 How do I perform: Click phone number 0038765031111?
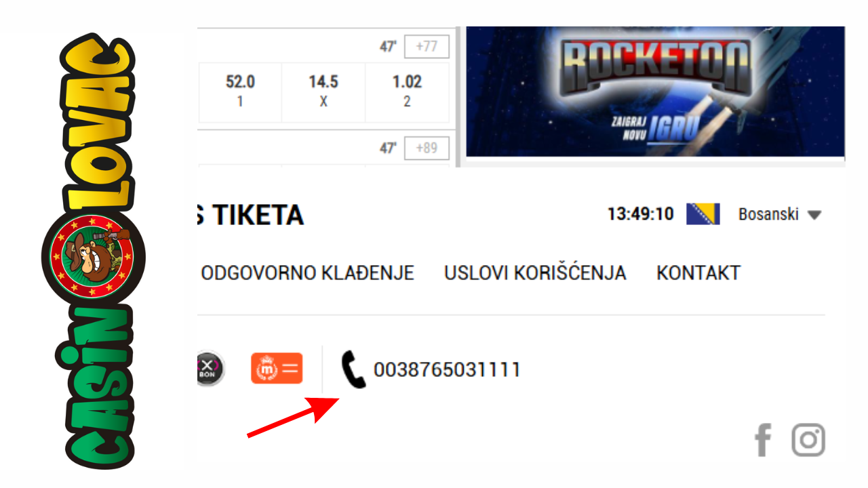tap(447, 370)
